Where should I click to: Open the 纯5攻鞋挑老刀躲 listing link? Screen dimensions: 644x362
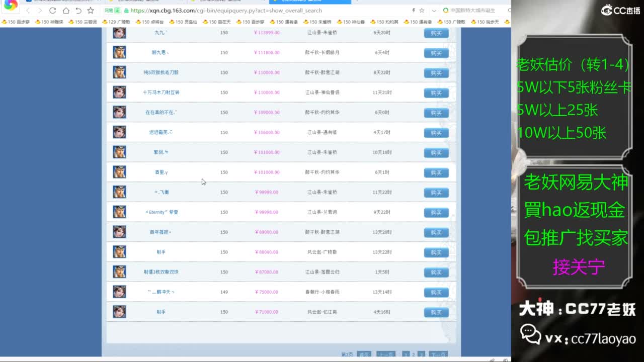[160, 72]
